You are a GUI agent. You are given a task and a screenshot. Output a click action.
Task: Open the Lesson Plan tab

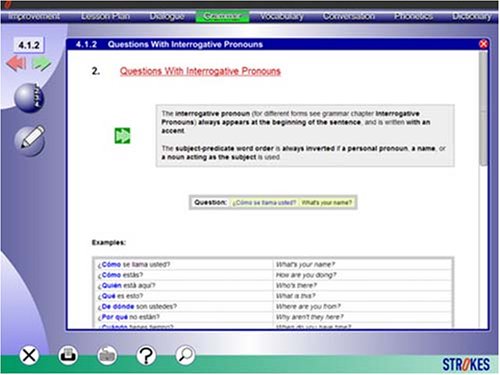pos(105,16)
